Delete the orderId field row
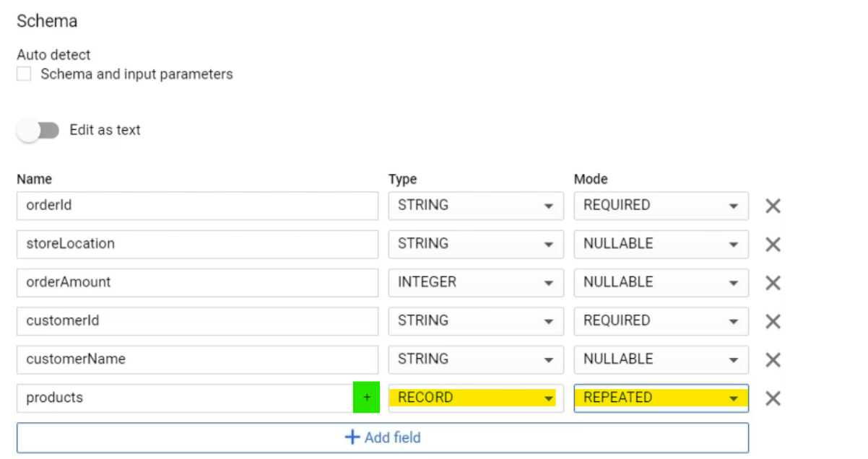 773,206
